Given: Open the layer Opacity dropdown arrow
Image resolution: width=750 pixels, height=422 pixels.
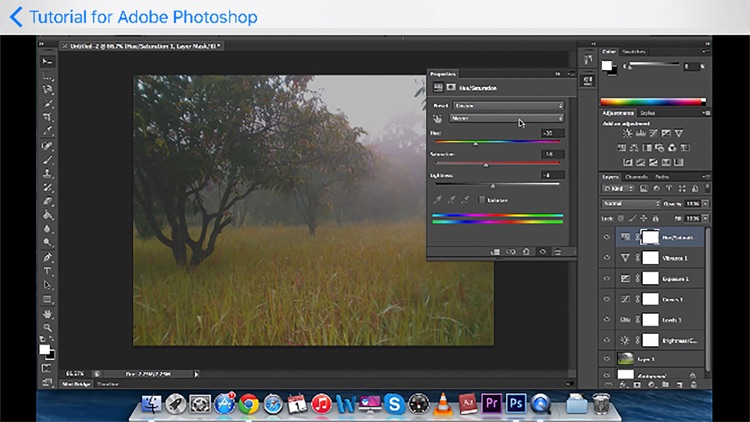Looking at the screenshot, I should [706, 203].
